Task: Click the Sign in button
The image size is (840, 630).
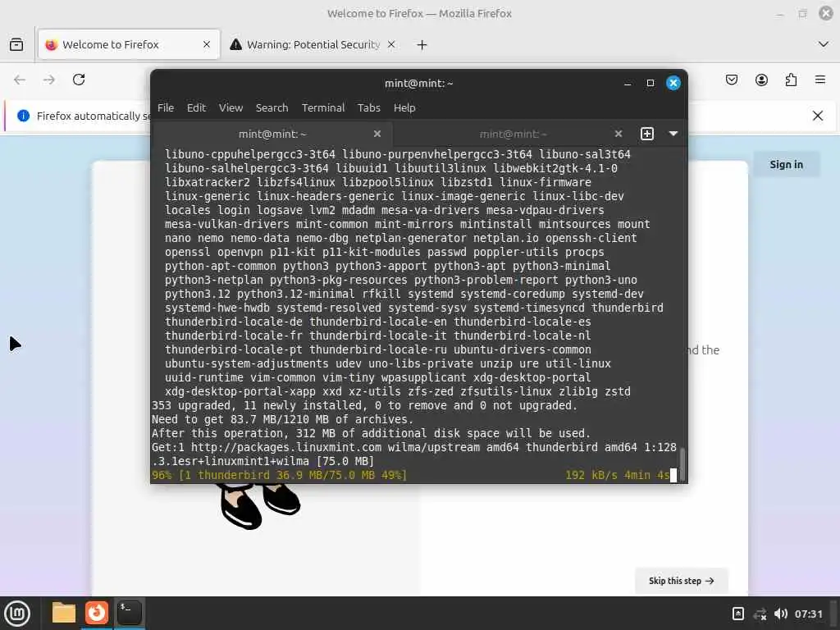Action: coord(786,164)
